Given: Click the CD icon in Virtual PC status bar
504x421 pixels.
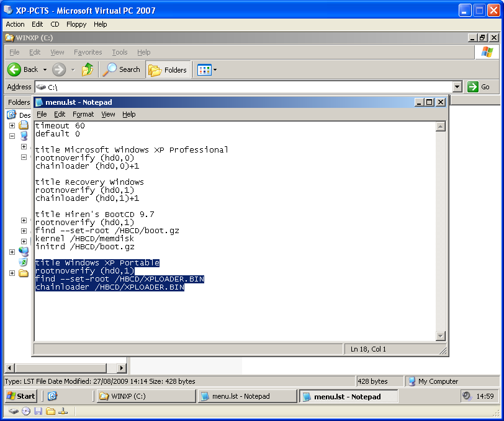Looking at the screenshot, I should (x=26, y=411).
